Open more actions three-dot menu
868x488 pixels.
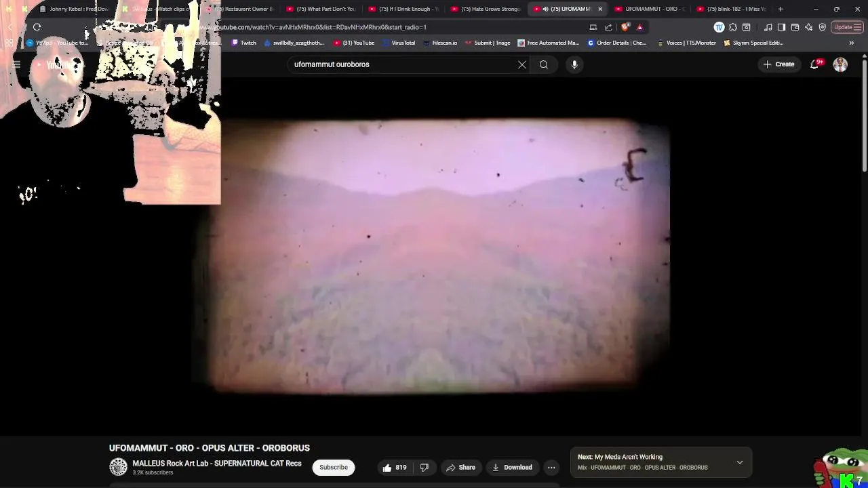551,468
